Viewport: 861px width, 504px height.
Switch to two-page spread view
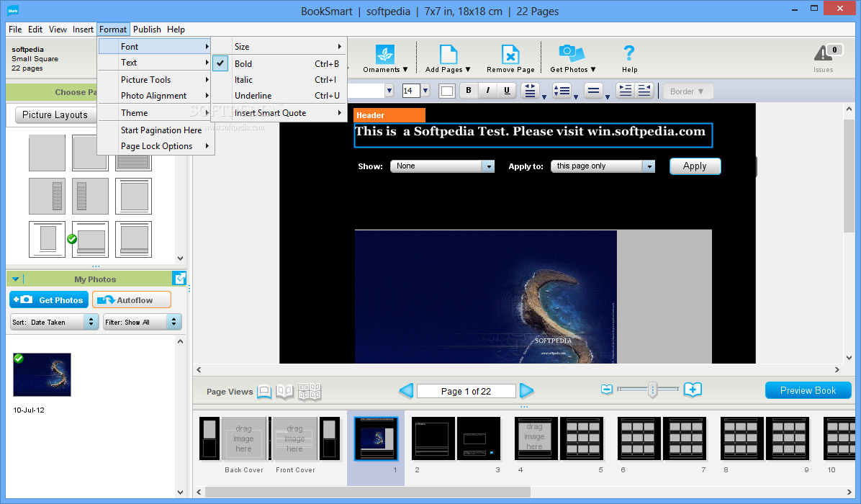(x=284, y=392)
